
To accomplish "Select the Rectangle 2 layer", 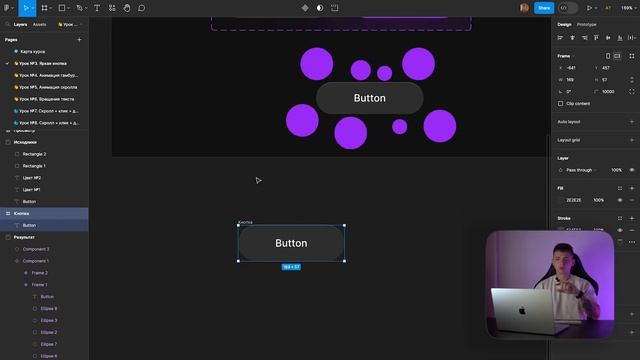I will (34, 154).
